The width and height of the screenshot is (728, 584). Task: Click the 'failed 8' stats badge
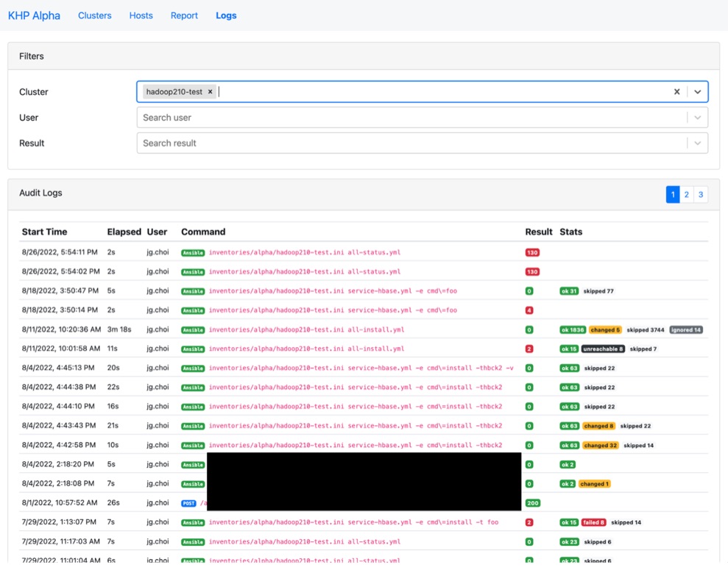(593, 522)
